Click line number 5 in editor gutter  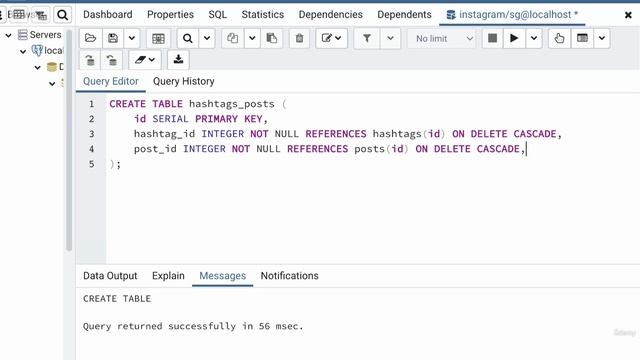[91, 164]
